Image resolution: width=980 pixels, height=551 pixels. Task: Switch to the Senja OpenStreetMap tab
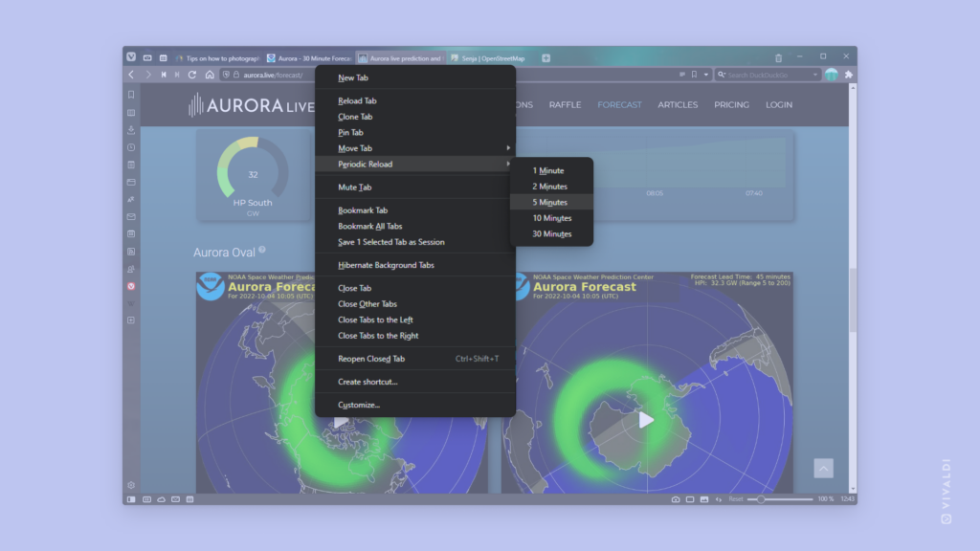(x=491, y=58)
